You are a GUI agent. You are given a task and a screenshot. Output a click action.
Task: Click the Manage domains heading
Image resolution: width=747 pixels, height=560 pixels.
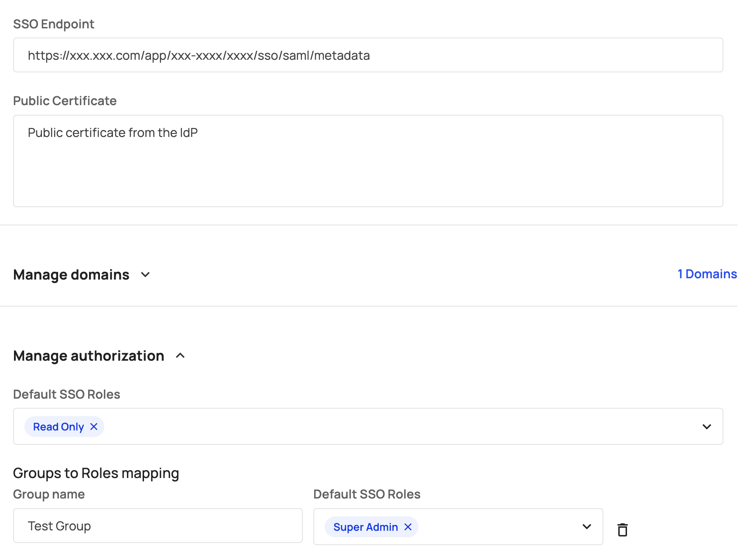tap(71, 275)
